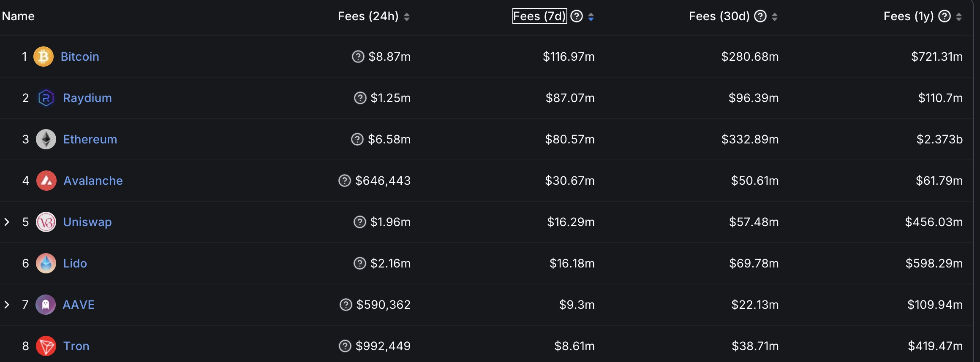Viewport: 980px width, 362px height.
Task: Open the Ethereum protocol link
Action: pos(90,139)
